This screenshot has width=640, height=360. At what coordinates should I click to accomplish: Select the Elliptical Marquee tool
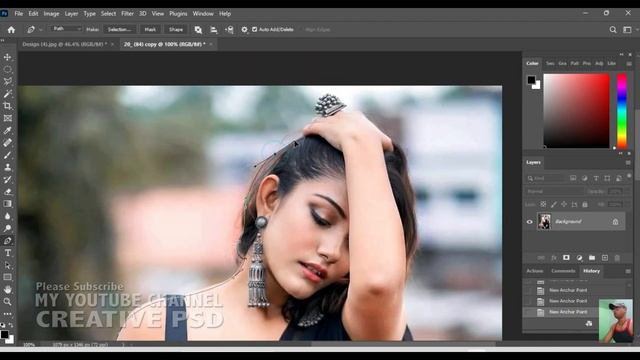pos(7,69)
